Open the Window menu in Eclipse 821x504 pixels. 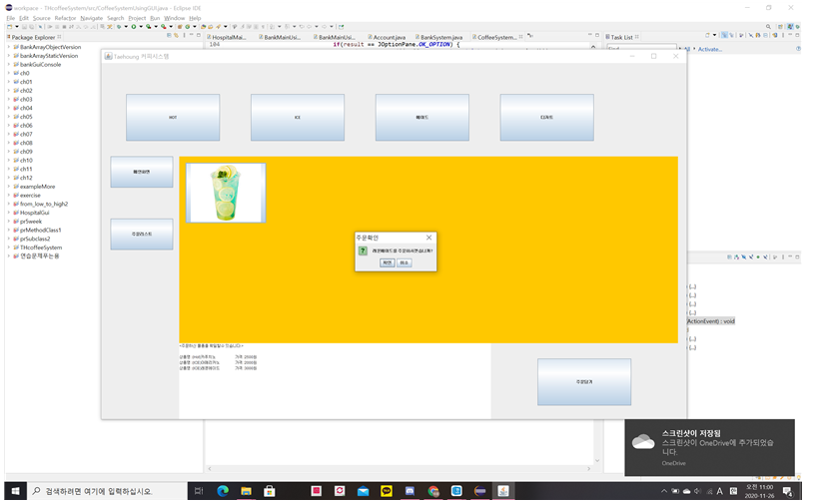click(175, 18)
